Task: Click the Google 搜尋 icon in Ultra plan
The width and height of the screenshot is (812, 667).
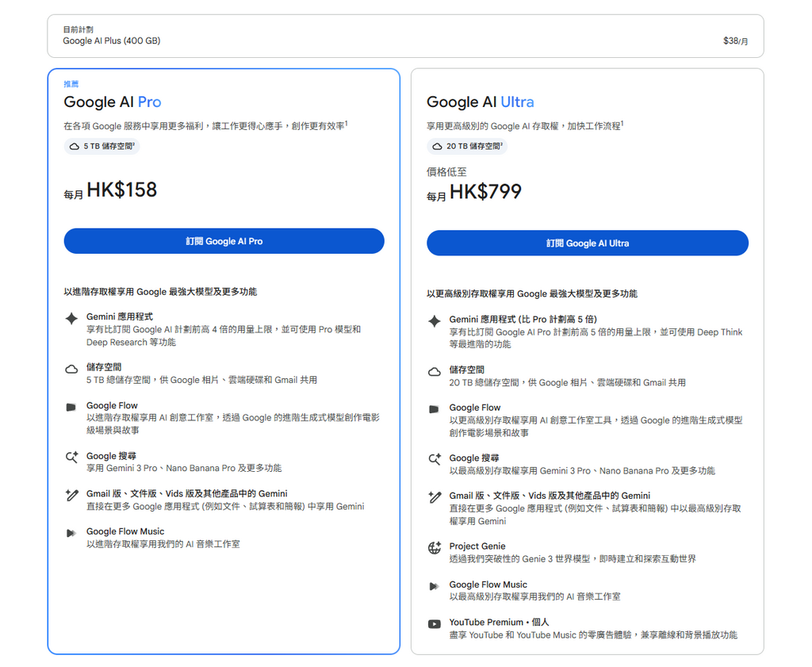Action: [x=435, y=459]
